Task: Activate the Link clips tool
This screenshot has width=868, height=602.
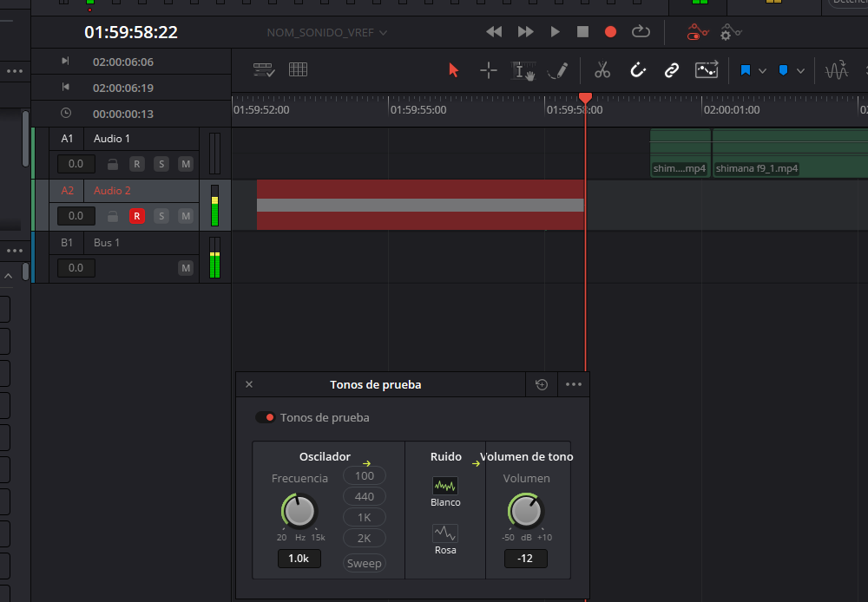Action: click(x=671, y=69)
